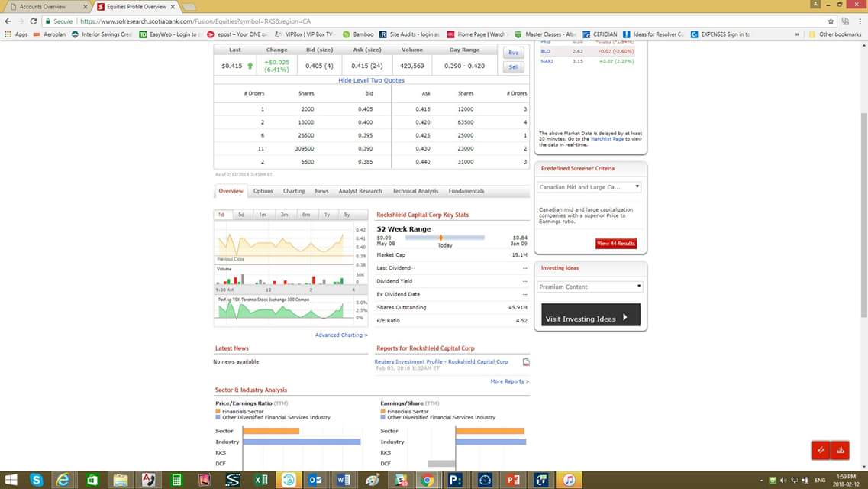Screen dimensions: 868x489
Task: Switch chart to the 5y range
Action: tap(347, 214)
